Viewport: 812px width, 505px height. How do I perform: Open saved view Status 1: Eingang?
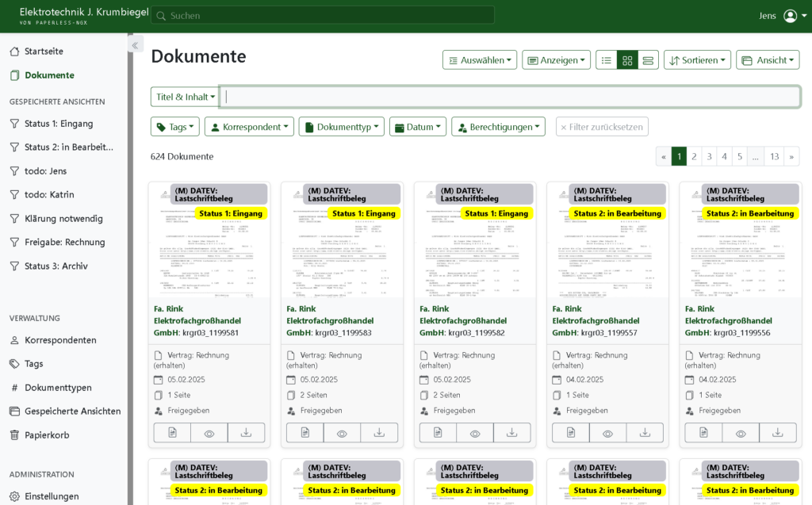pyautogui.click(x=58, y=124)
